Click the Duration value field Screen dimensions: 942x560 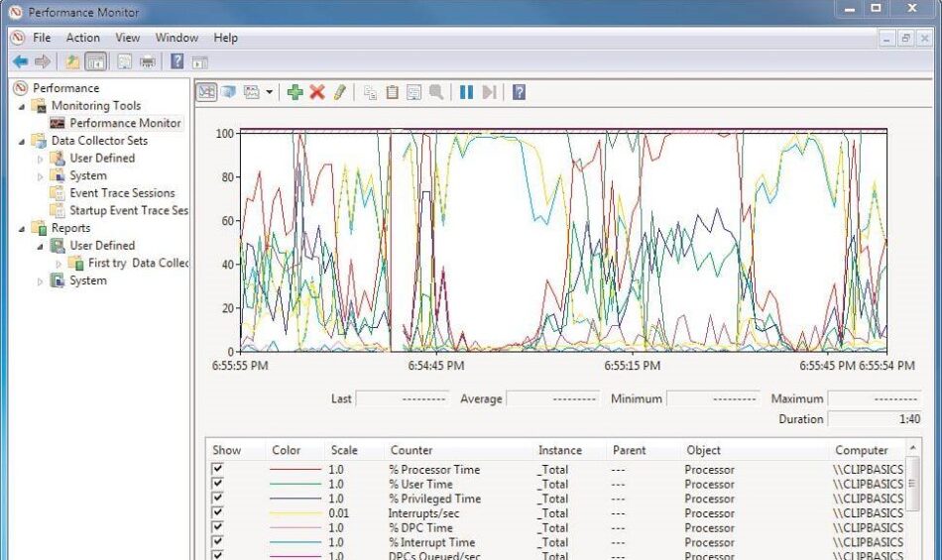point(874,418)
